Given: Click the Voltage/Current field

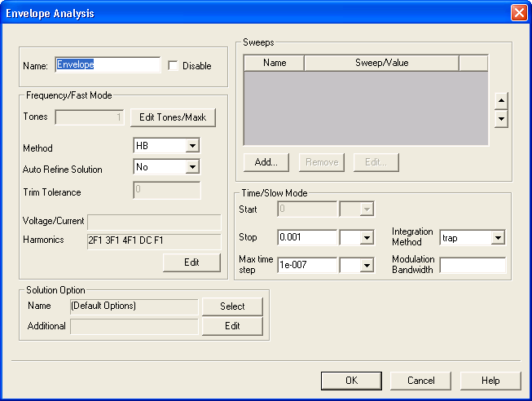Looking at the screenshot, I should pos(154,222).
